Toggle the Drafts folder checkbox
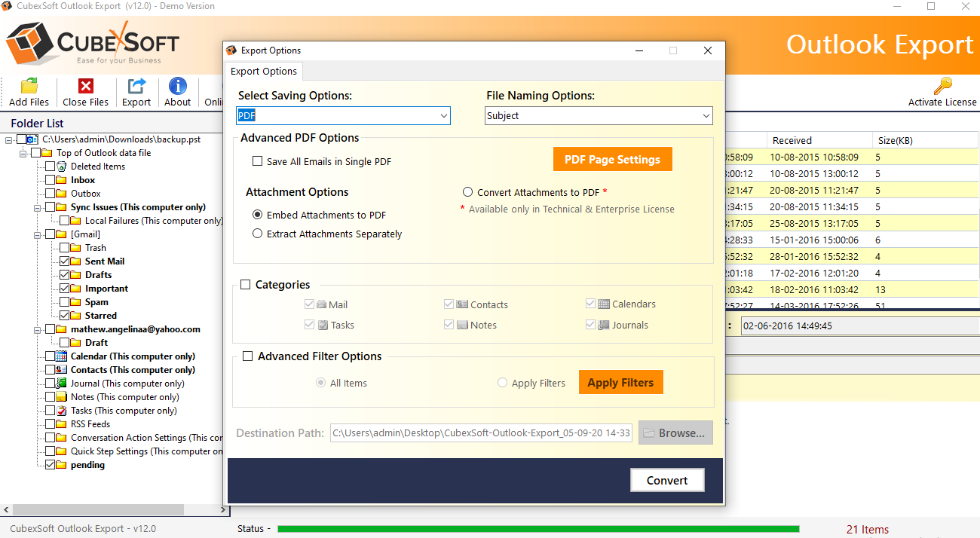This screenshot has height=538, width=980. click(x=64, y=275)
